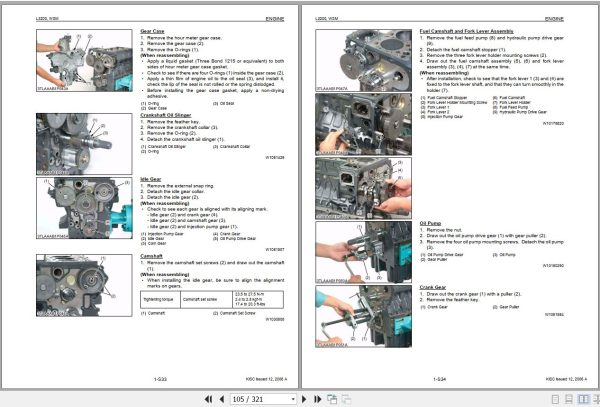Click the second Fuel Camshaft photo showing a hand
The height and width of the screenshot is (407, 600).
coord(364,124)
